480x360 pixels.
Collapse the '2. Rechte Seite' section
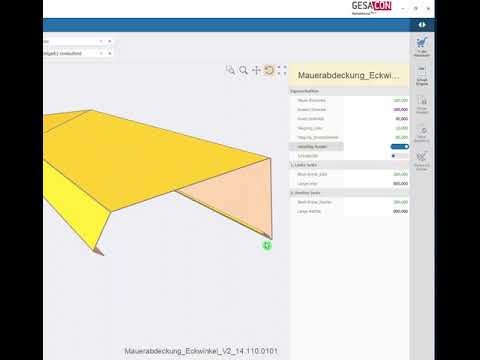[x=349, y=193]
